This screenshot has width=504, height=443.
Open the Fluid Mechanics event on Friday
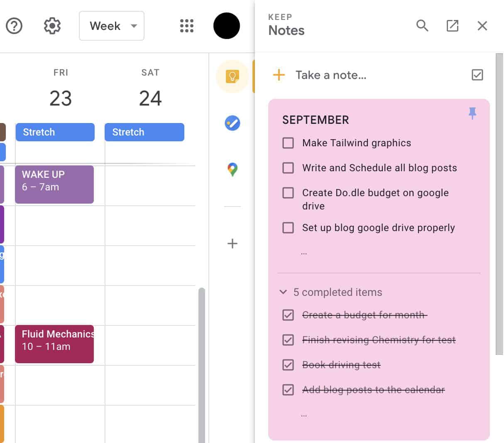[54, 344]
